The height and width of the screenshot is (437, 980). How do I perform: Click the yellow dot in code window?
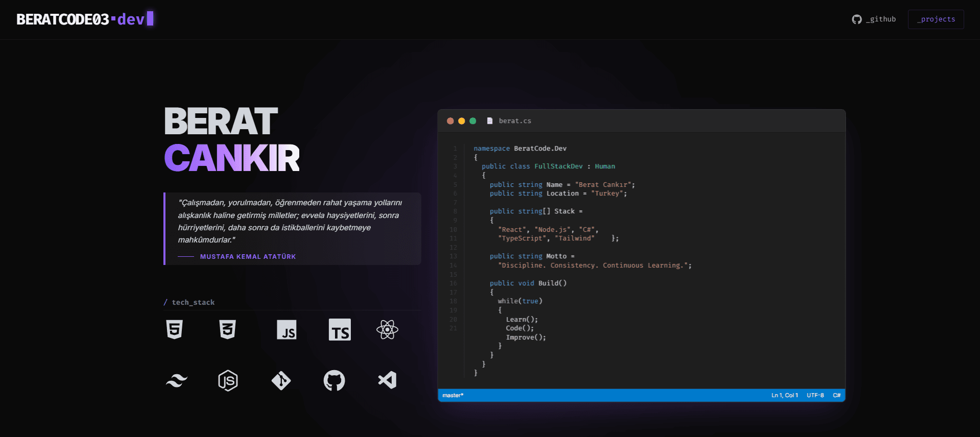462,121
